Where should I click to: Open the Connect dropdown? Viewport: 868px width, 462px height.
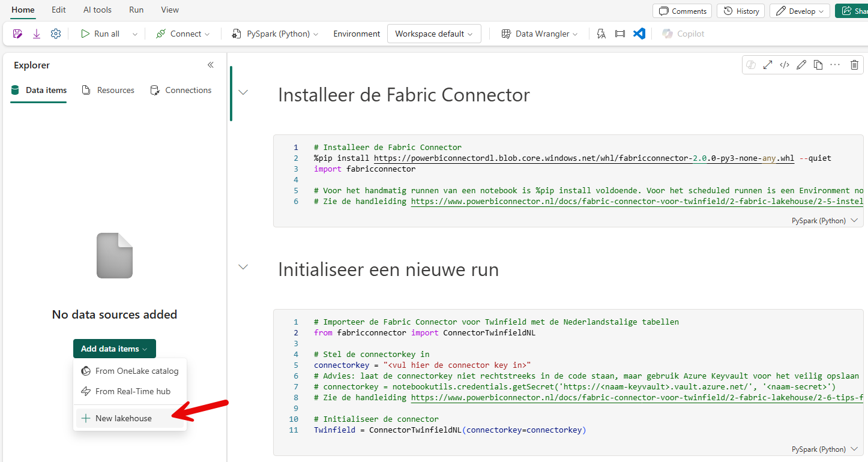coord(183,34)
